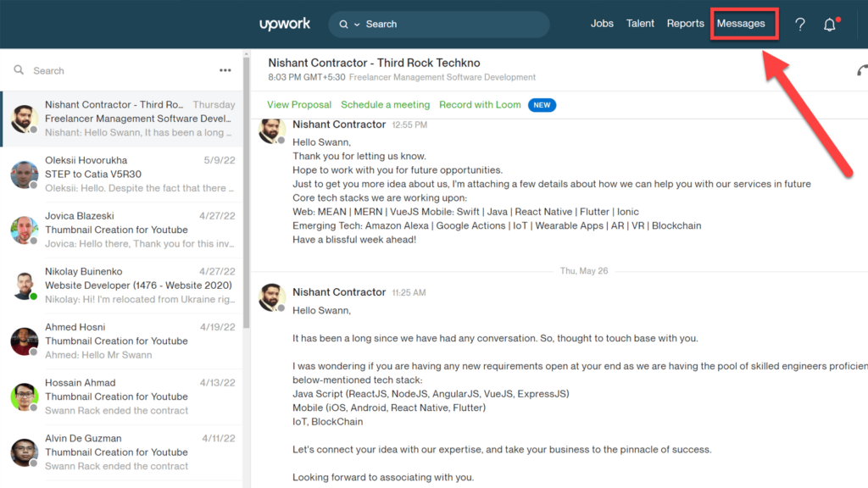Click Nikolay Buinenko's avatar
Screen dimensions: 868x488
[x=24, y=286]
